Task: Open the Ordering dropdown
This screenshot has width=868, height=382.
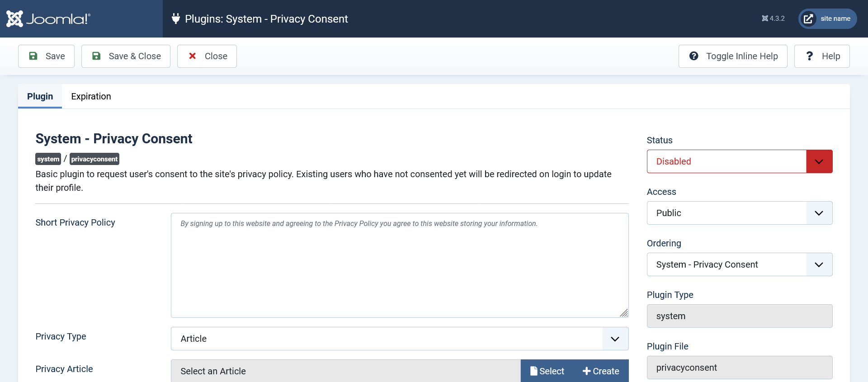Action: pos(740,264)
